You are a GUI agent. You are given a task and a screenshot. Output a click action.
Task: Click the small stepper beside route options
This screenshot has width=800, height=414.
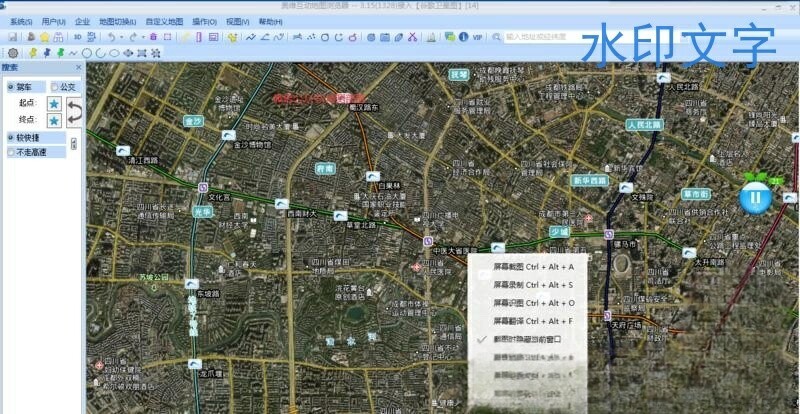74,143
